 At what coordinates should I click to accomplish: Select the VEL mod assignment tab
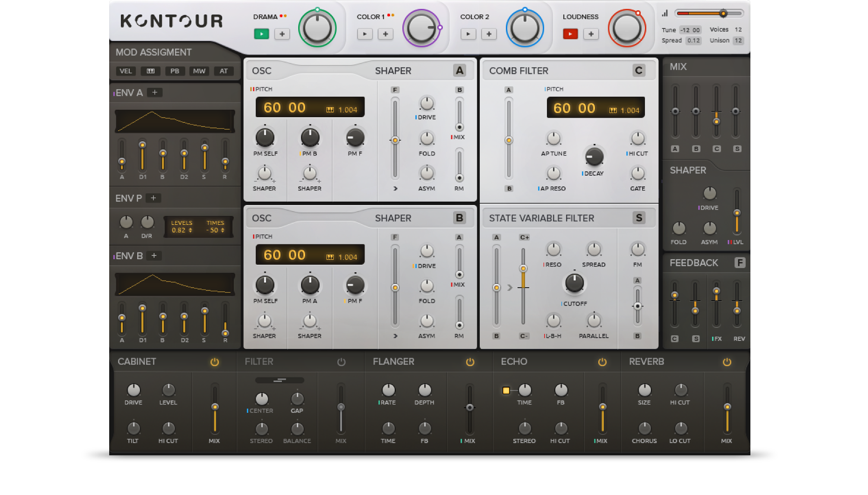[126, 71]
